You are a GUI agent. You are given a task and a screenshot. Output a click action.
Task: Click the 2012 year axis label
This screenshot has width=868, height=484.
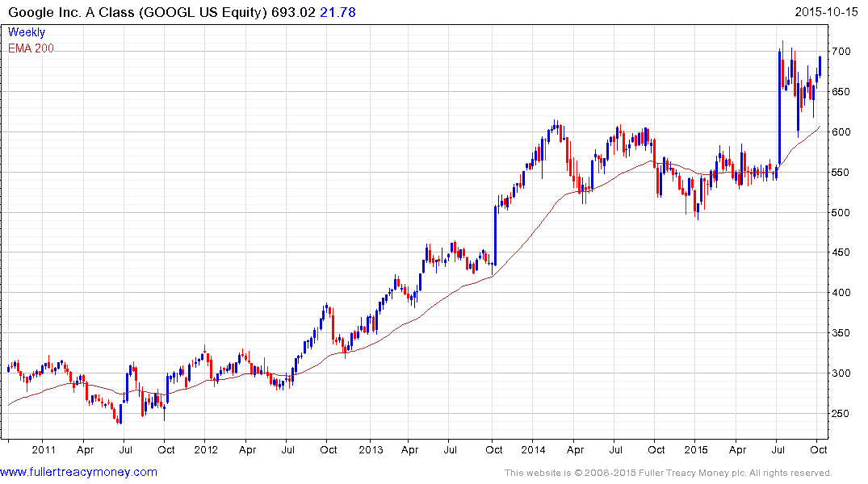point(206,449)
